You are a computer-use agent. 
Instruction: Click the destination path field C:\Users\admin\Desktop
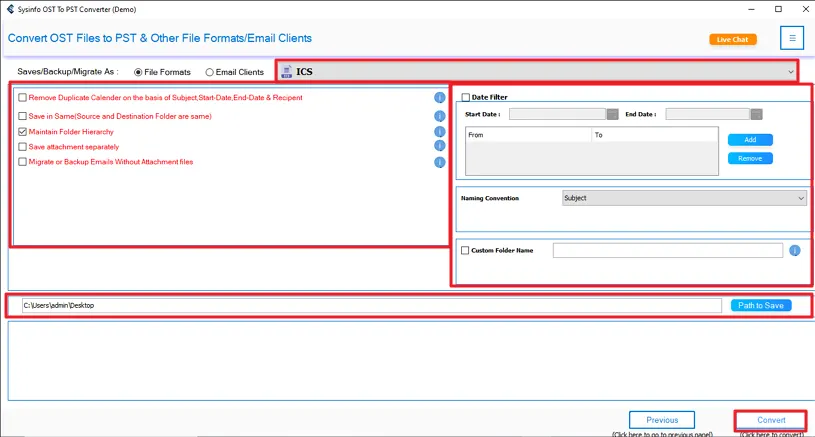click(x=372, y=306)
